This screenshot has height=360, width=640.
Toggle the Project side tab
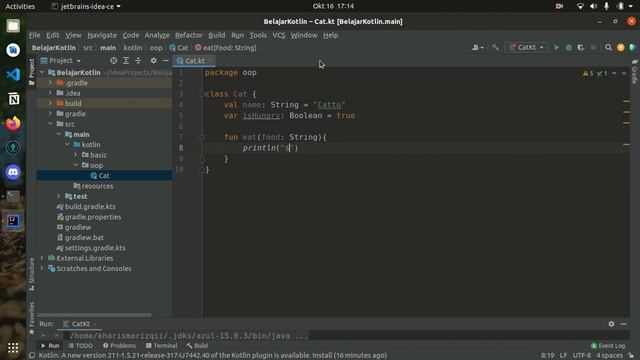click(32, 72)
